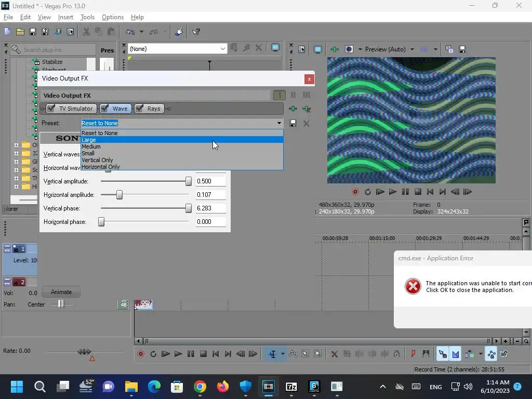Click the Split Screen View icon in the preview

(x=349, y=49)
